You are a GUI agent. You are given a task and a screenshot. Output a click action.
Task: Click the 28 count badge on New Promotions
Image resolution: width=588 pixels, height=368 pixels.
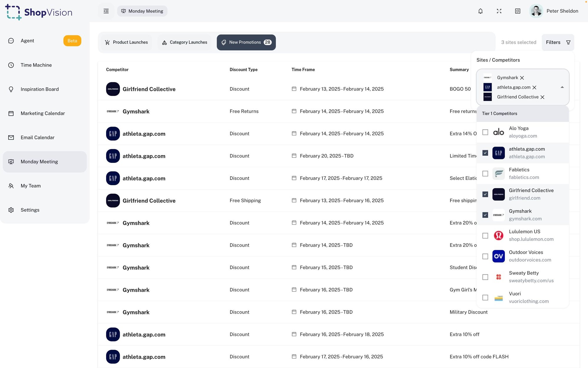pos(268,42)
